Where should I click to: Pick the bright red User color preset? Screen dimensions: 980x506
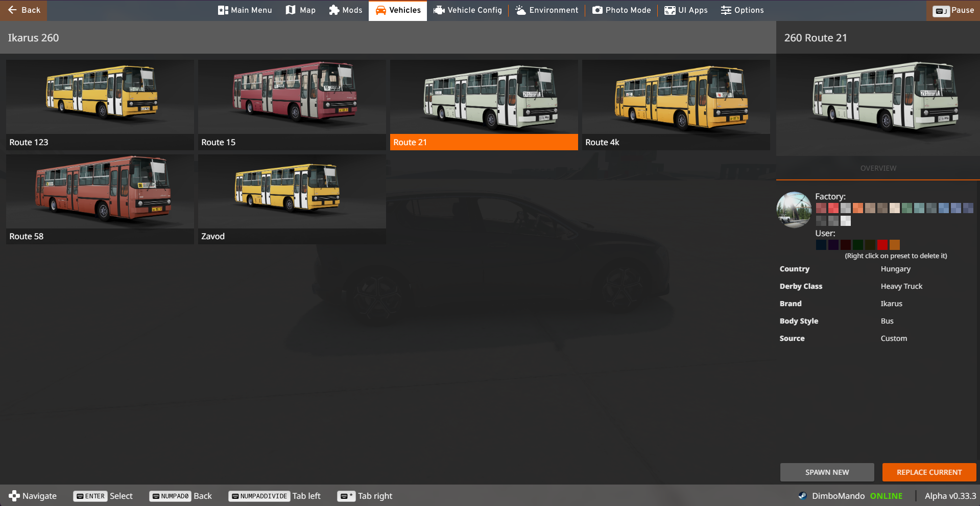882,245
